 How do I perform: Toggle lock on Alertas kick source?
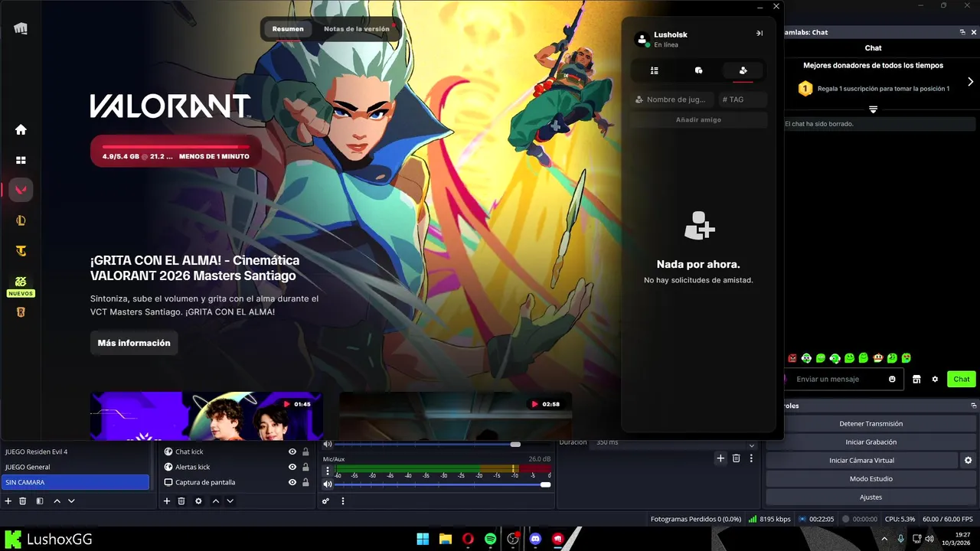pyautogui.click(x=305, y=467)
